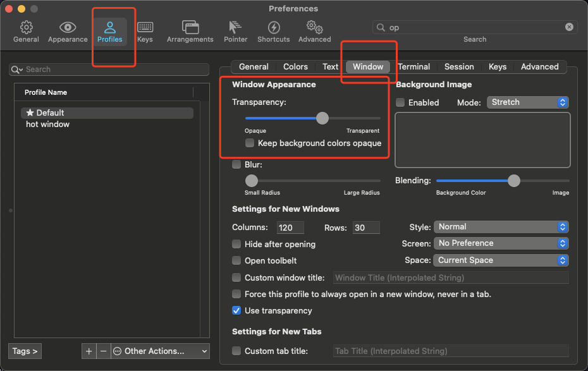Clear the preferences search field

(569, 27)
